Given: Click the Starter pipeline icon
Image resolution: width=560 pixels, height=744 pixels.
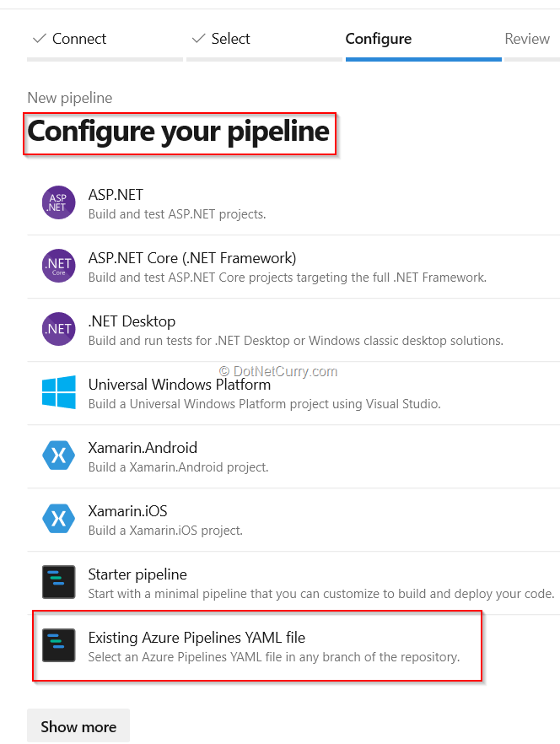Looking at the screenshot, I should pos(59,583).
